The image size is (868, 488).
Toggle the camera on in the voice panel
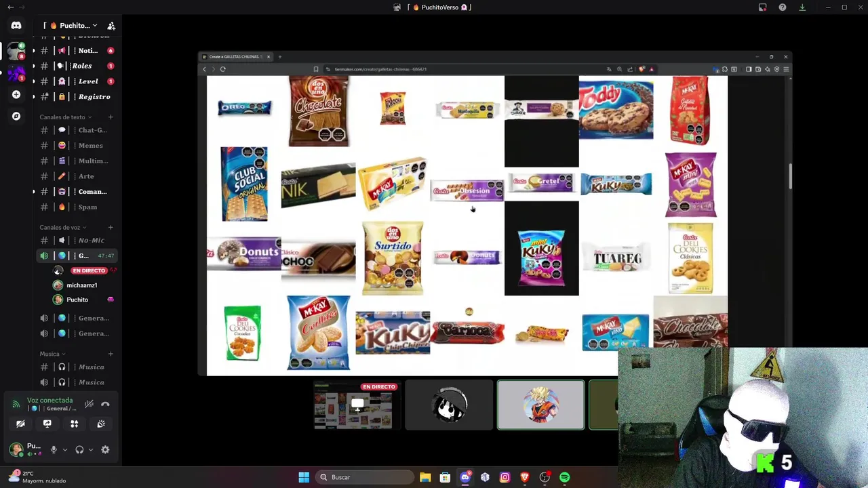click(x=20, y=424)
